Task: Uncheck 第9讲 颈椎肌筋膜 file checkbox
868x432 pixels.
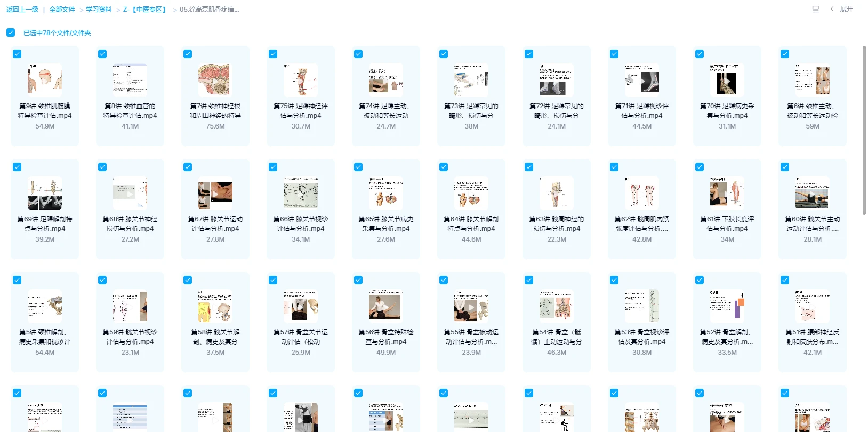Action: 17,54
